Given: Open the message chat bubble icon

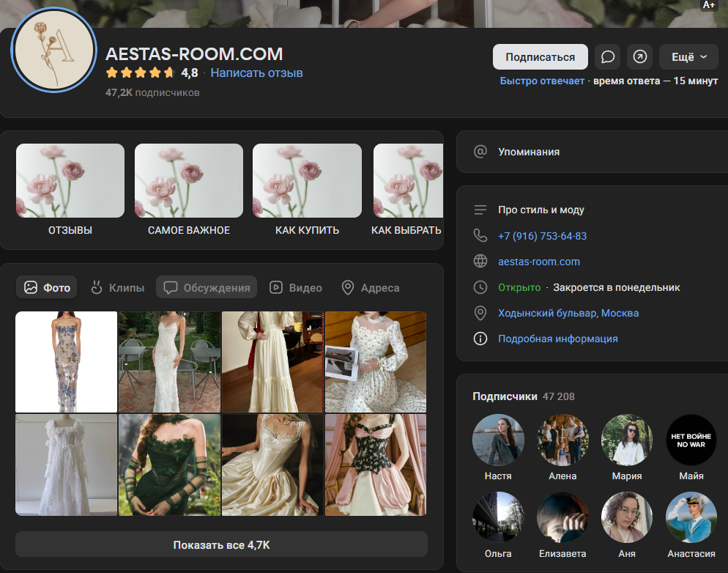Looking at the screenshot, I should [x=607, y=57].
